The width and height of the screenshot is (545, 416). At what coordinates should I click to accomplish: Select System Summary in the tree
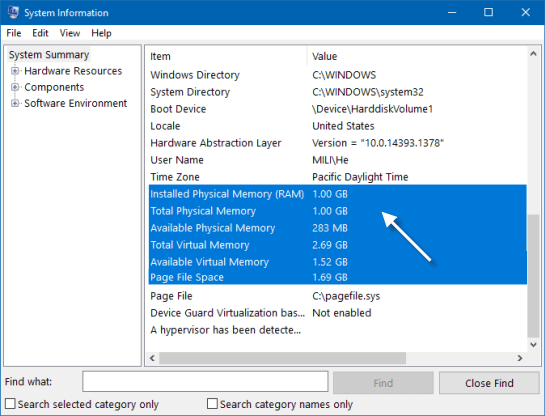[49, 55]
